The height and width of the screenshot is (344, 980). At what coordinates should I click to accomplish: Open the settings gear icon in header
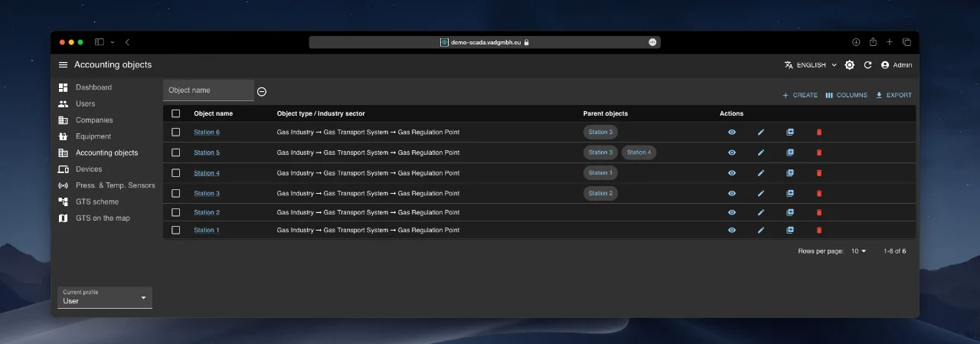click(850, 65)
